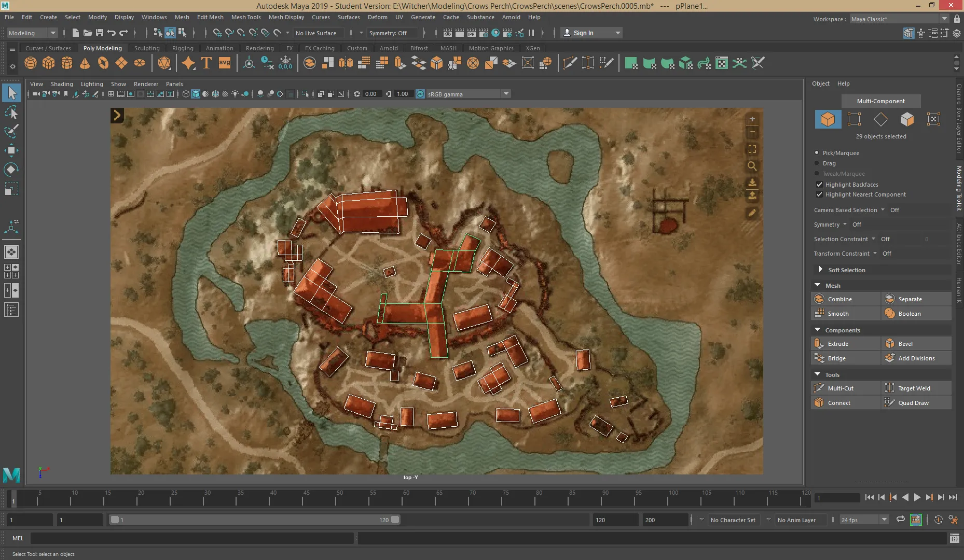Click the Quad Draw tool button
Image resolution: width=964 pixels, height=560 pixels.
coord(916,403)
